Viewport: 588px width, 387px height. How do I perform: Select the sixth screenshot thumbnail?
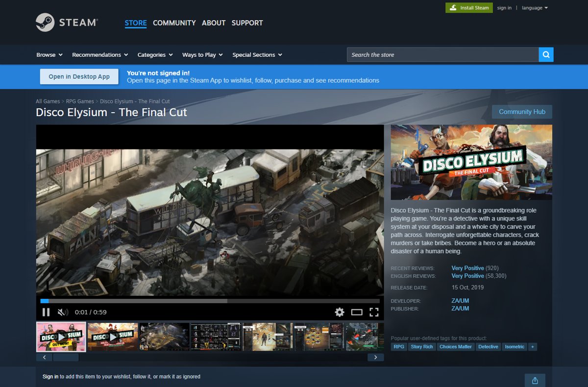point(319,337)
